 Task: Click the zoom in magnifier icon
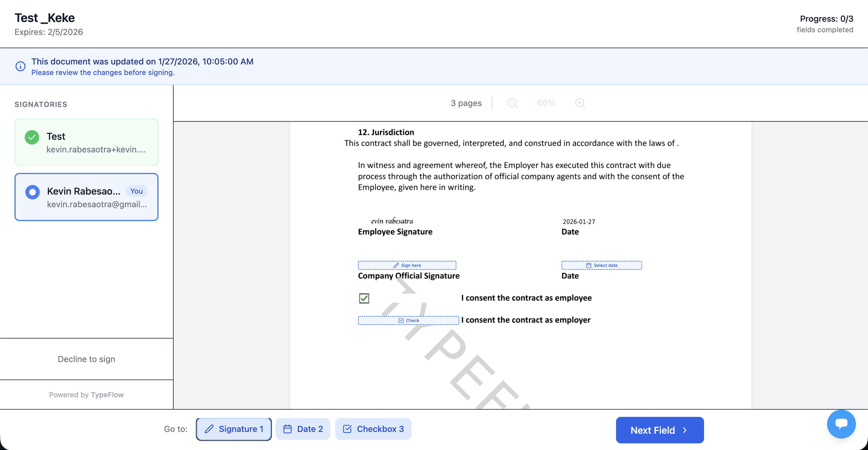pos(580,103)
